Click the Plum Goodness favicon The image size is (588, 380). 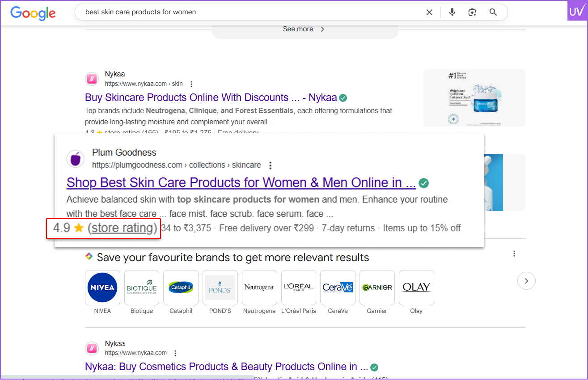coord(76,159)
